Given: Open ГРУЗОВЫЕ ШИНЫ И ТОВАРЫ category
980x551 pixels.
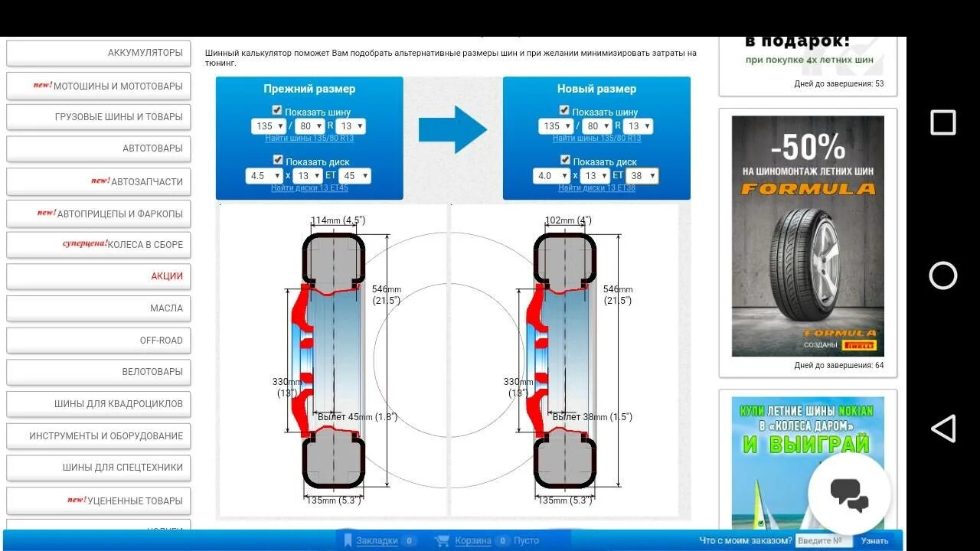Looking at the screenshot, I should coord(99,117).
